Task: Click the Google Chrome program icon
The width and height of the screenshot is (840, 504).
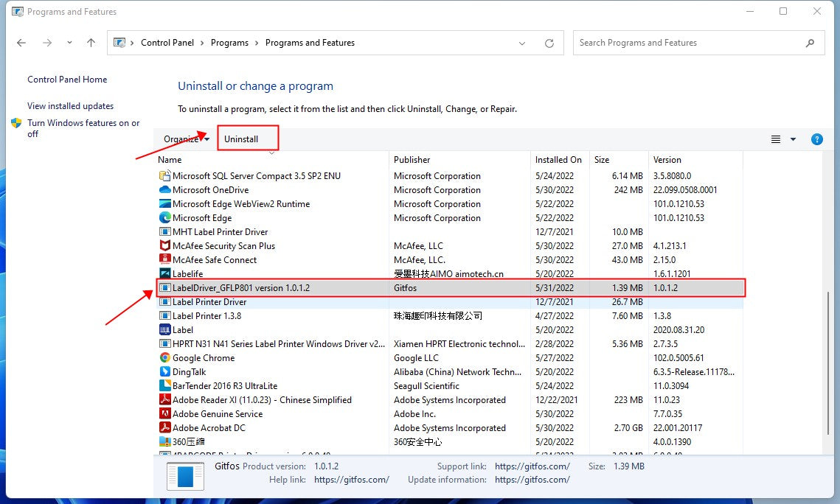Action: tap(167, 357)
